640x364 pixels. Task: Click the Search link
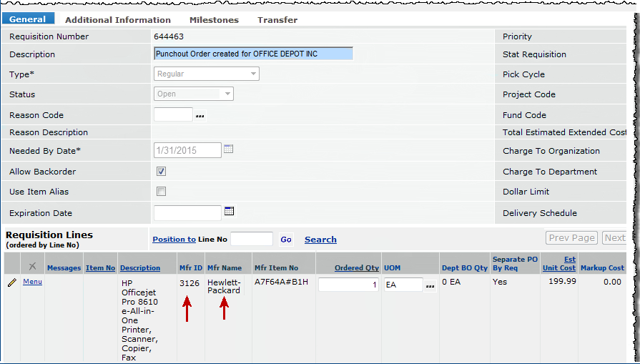tap(320, 240)
